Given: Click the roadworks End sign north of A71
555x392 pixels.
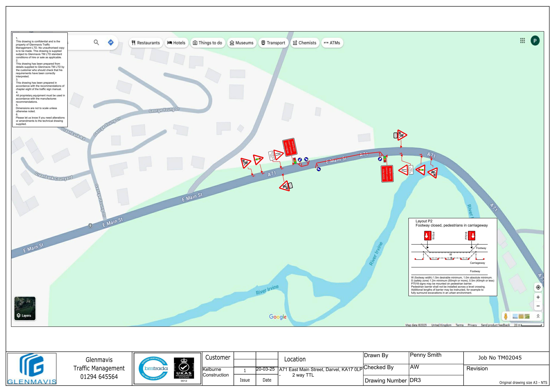Looking at the screenshot, I should [x=401, y=135].
